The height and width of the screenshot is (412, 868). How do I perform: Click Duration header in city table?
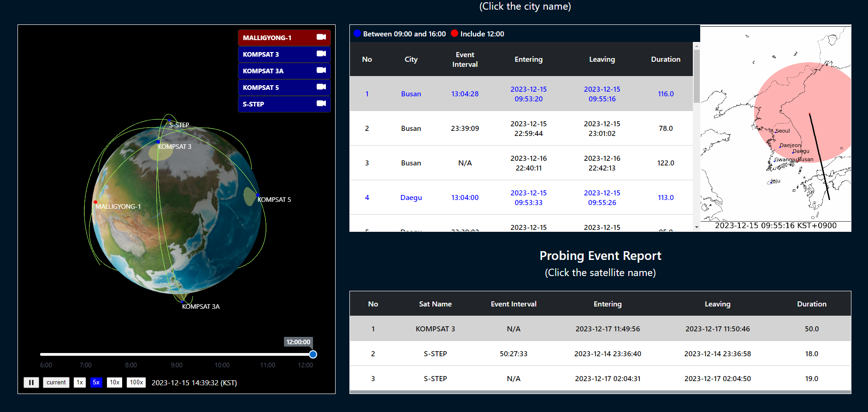[666, 59]
